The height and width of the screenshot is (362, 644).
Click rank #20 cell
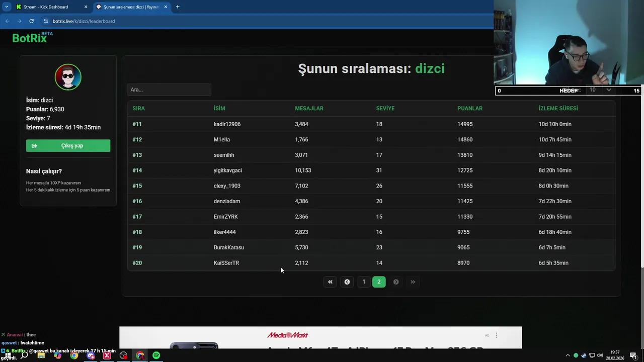pos(137,263)
